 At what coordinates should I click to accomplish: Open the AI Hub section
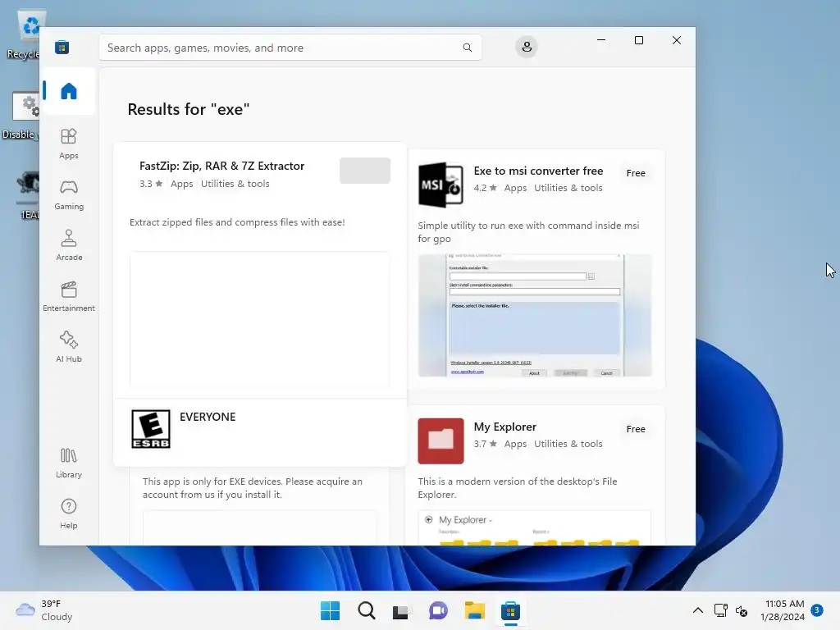[x=69, y=347]
